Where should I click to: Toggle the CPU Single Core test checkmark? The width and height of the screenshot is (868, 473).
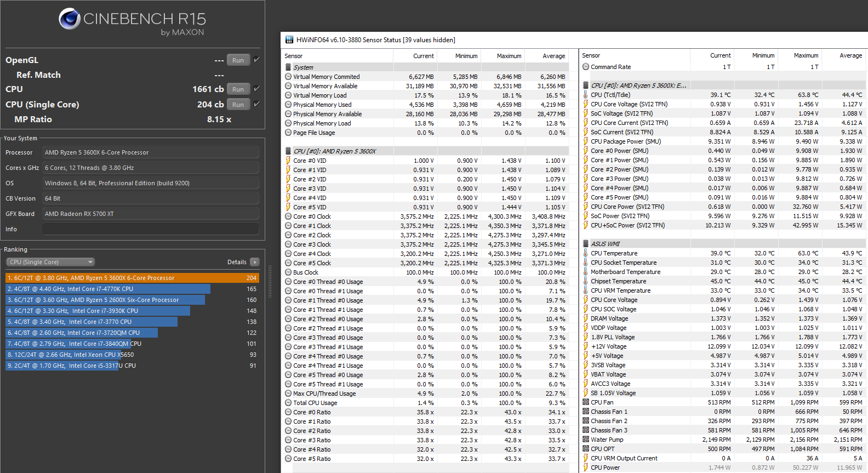click(x=256, y=104)
